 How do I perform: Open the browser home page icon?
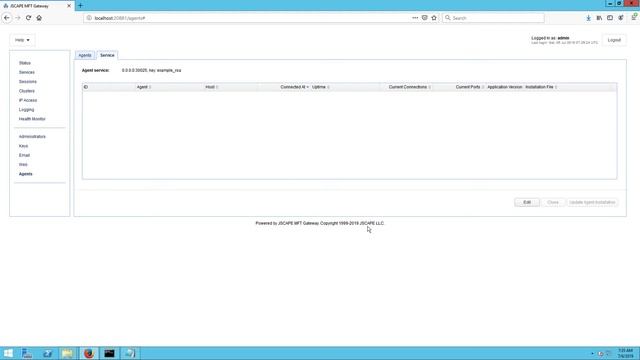pos(39,18)
